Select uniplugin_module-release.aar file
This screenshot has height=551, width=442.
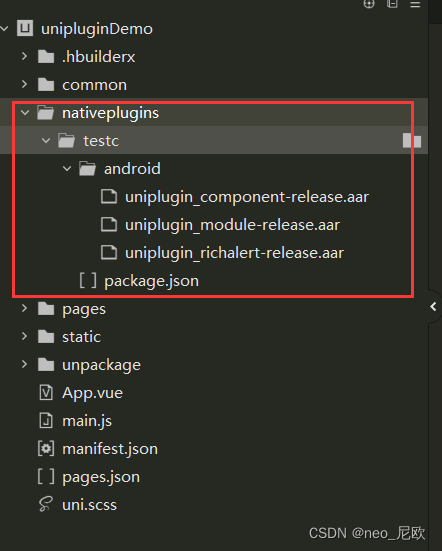point(220,225)
